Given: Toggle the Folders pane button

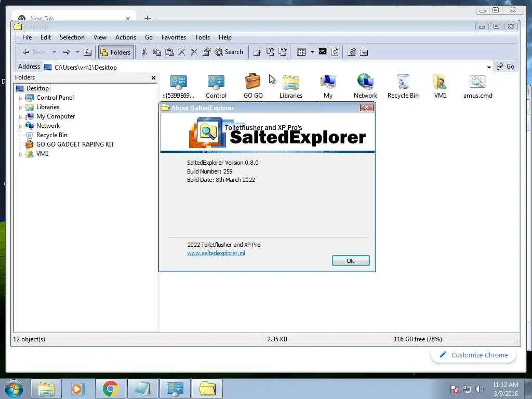Looking at the screenshot, I should pyautogui.click(x=116, y=52).
